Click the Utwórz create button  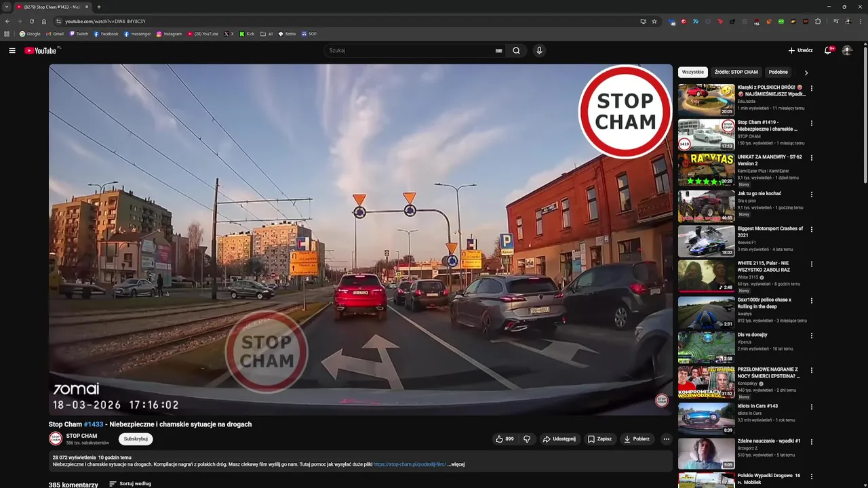pos(800,50)
